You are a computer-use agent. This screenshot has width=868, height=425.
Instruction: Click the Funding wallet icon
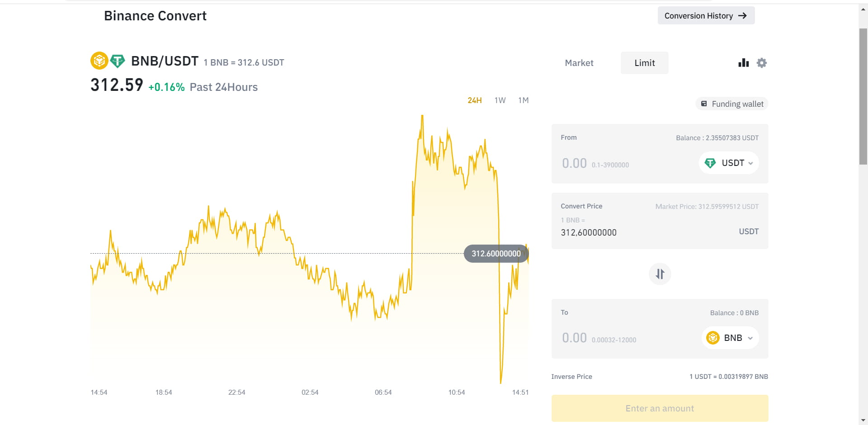[704, 104]
